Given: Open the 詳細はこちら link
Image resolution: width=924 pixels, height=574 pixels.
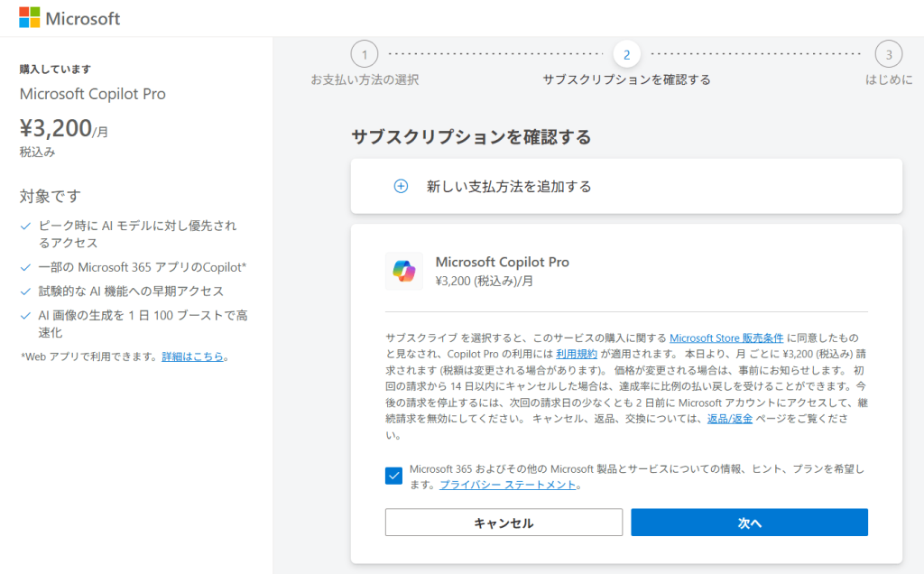Looking at the screenshot, I should pos(193,356).
